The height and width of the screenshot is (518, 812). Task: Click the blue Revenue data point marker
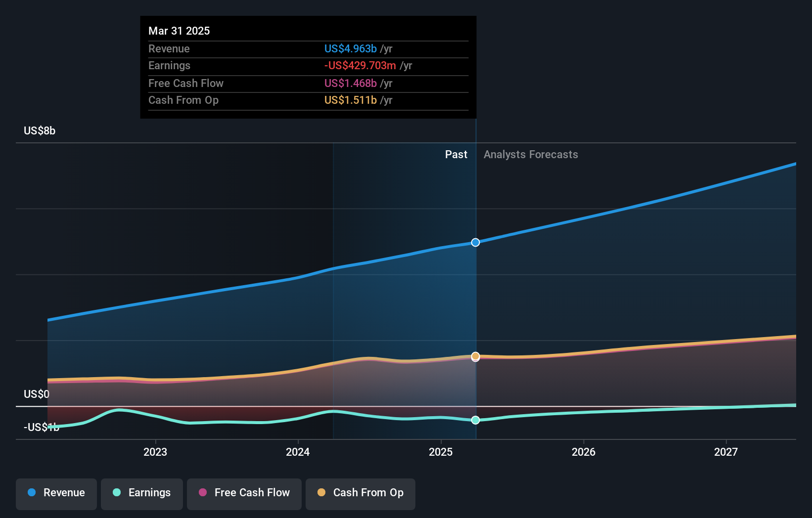475,242
